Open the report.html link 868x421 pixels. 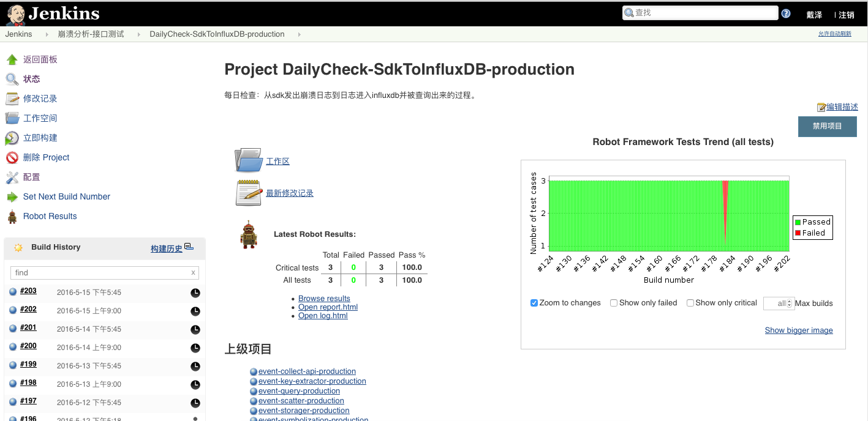click(x=328, y=307)
